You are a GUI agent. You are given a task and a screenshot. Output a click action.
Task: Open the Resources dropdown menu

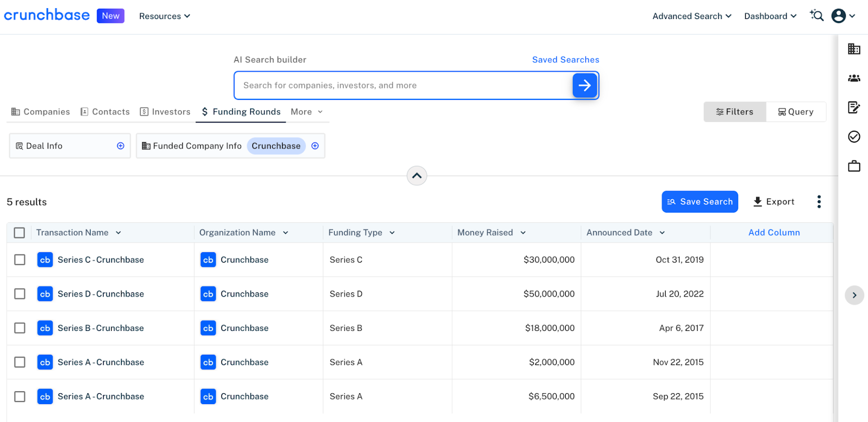[x=164, y=16]
